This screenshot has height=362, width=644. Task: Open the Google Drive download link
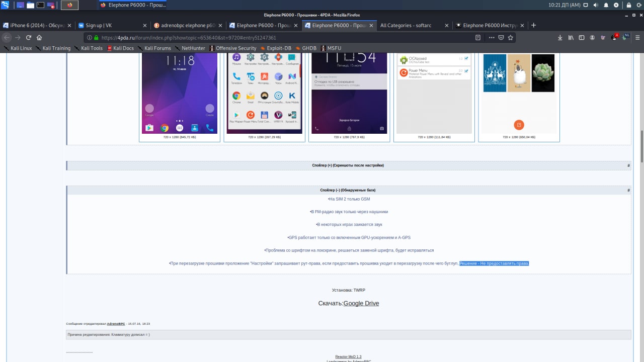click(361, 304)
